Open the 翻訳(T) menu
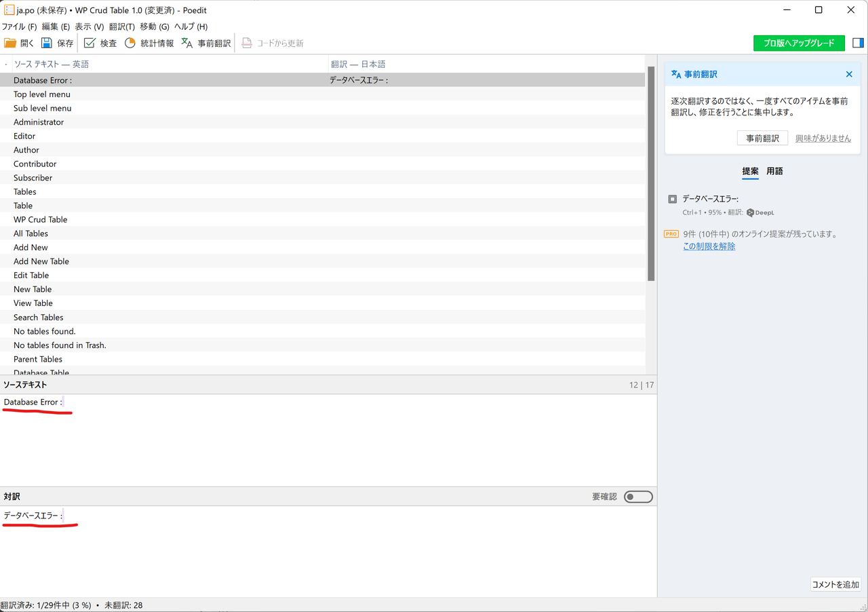The image size is (868, 612). pyautogui.click(x=122, y=26)
